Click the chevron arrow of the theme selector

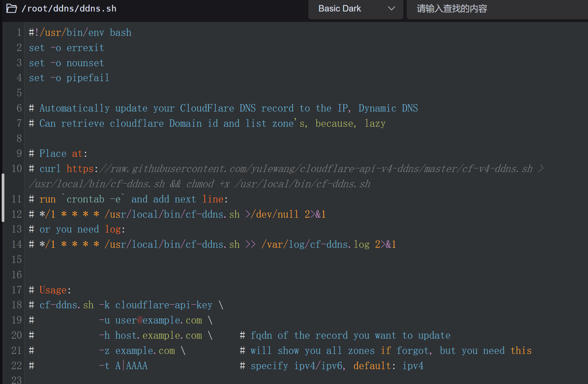(391, 9)
